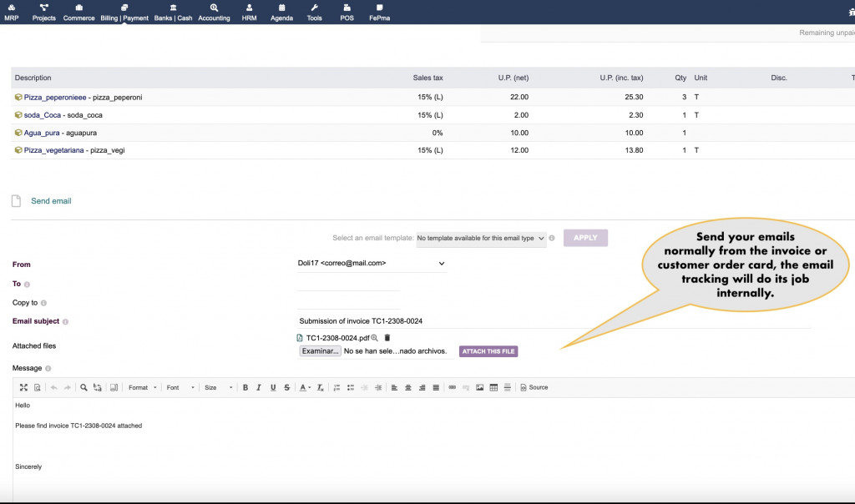Delete attached file TC1-2308-0024.pdf with trash icon
Viewport: 855px width, 504px height.
click(x=387, y=338)
